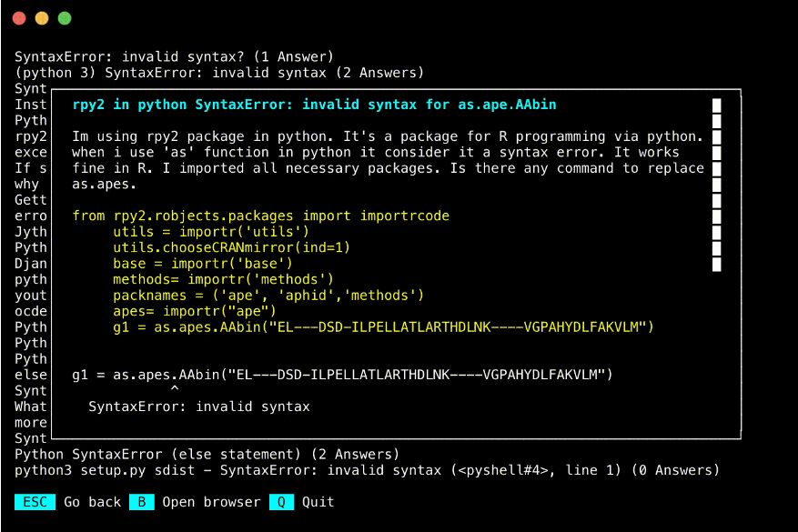
Task: Click the truncated 'else' result row
Action: [x=31, y=375]
